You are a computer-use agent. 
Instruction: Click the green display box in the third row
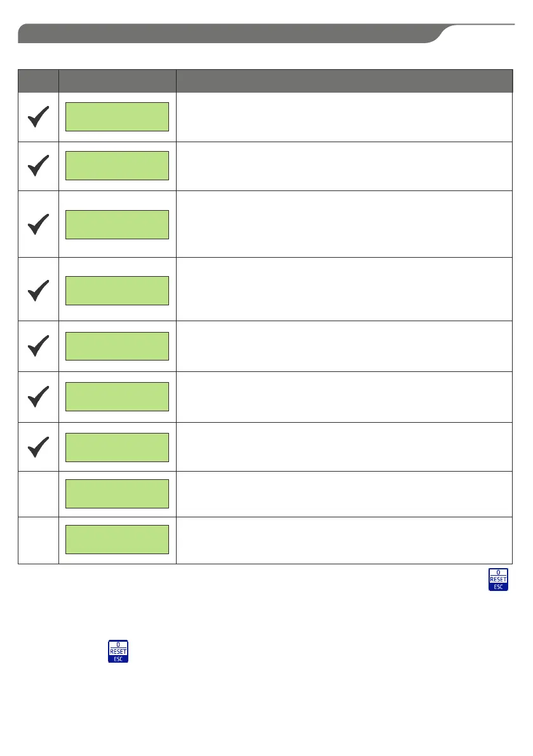coord(118,225)
